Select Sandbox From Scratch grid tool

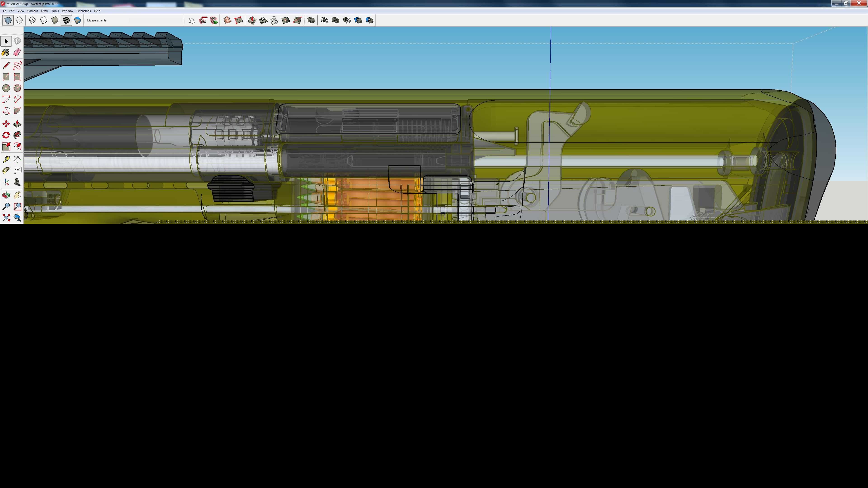click(238, 21)
